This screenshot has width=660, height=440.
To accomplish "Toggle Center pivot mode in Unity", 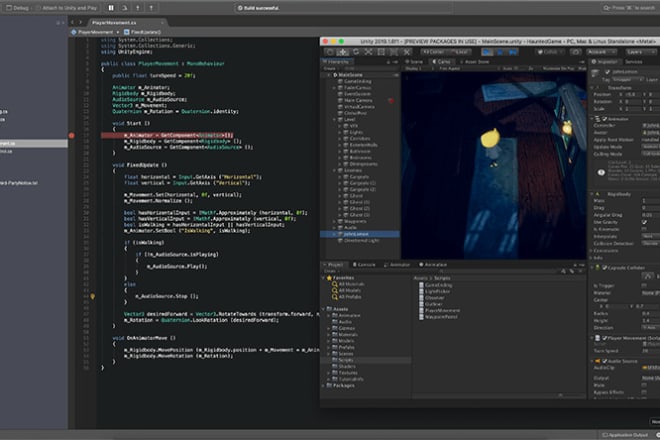I will pyautogui.click(x=434, y=52).
